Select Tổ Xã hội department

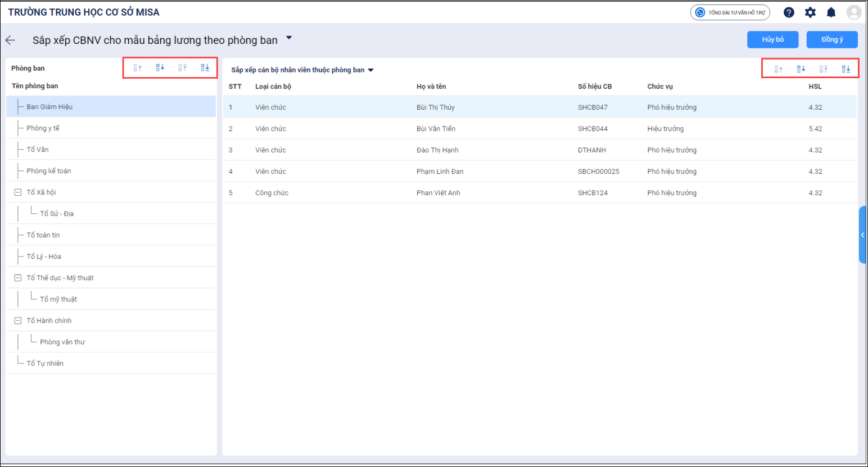click(111, 192)
